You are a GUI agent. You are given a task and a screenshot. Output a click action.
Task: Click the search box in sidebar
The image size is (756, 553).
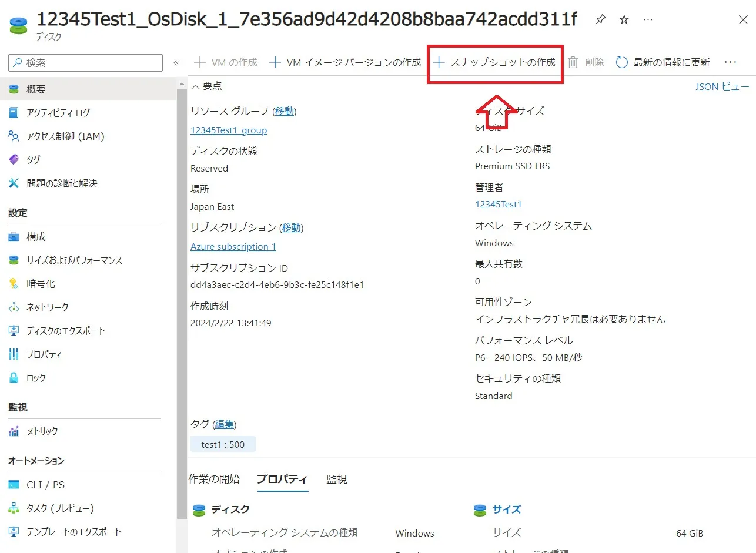86,62
